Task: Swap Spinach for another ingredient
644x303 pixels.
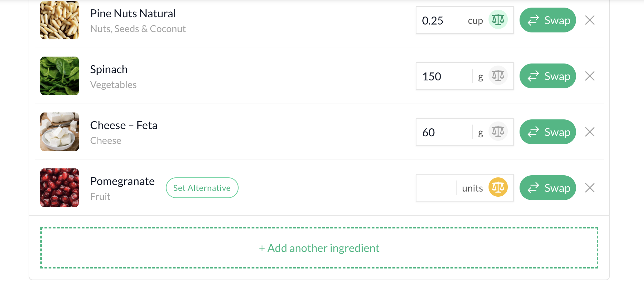Action: [x=547, y=76]
